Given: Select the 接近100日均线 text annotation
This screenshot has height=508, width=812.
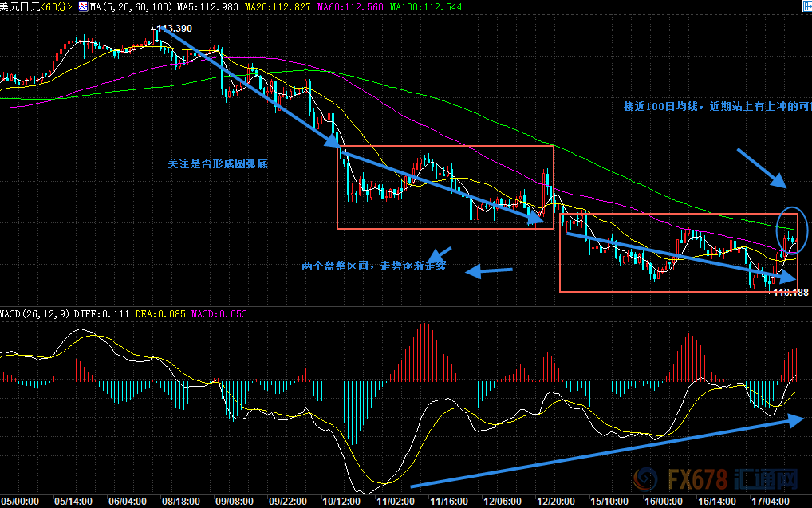Looking at the screenshot, I should tap(715, 106).
